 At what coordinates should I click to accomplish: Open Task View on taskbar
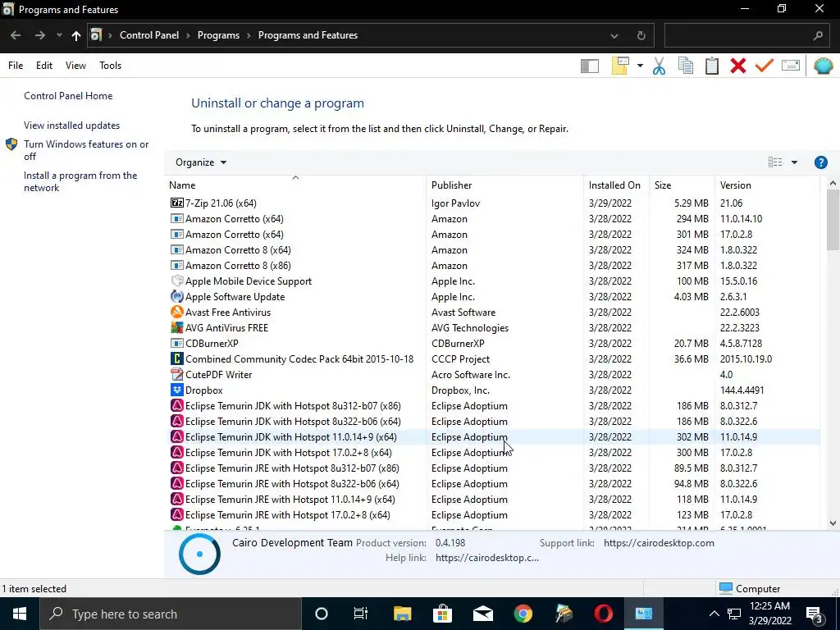point(361,614)
